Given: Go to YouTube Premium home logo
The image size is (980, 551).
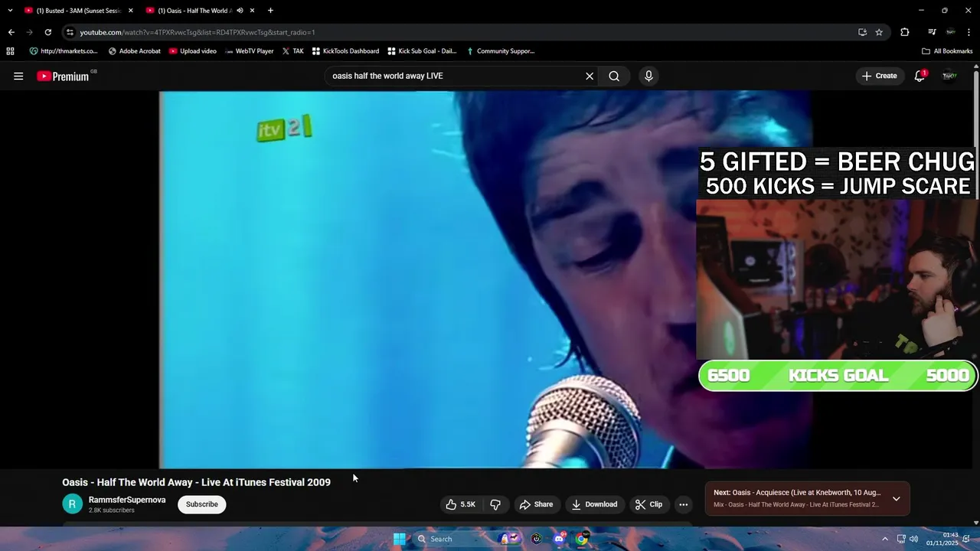Looking at the screenshot, I should (x=64, y=76).
